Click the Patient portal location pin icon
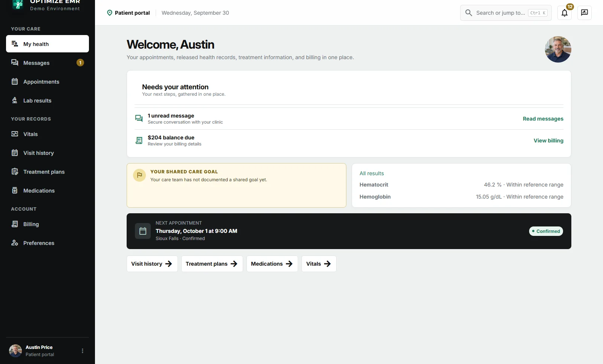603x364 pixels. point(110,13)
